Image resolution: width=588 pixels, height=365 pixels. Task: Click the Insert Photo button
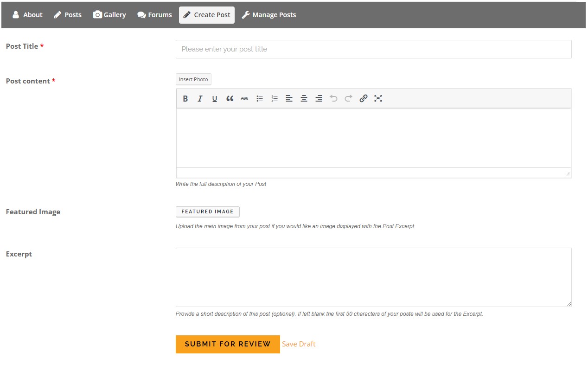pyautogui.click(x=193, y=79)
